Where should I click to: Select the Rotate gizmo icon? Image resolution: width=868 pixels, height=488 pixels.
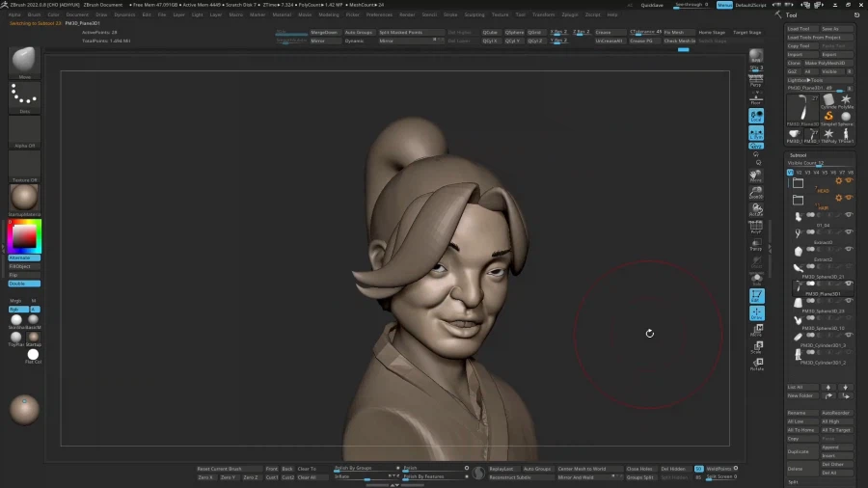pos(756,365)
